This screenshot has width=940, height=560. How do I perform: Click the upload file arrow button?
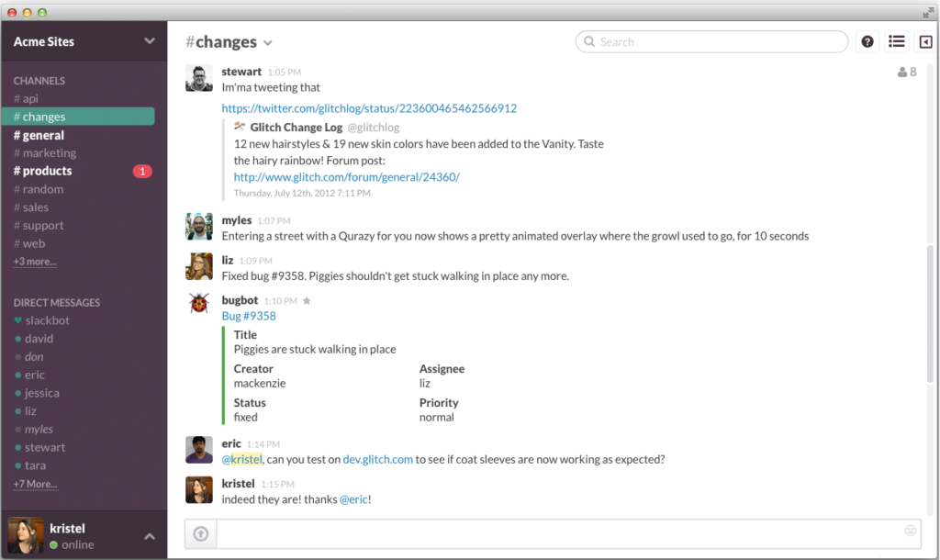201,533
